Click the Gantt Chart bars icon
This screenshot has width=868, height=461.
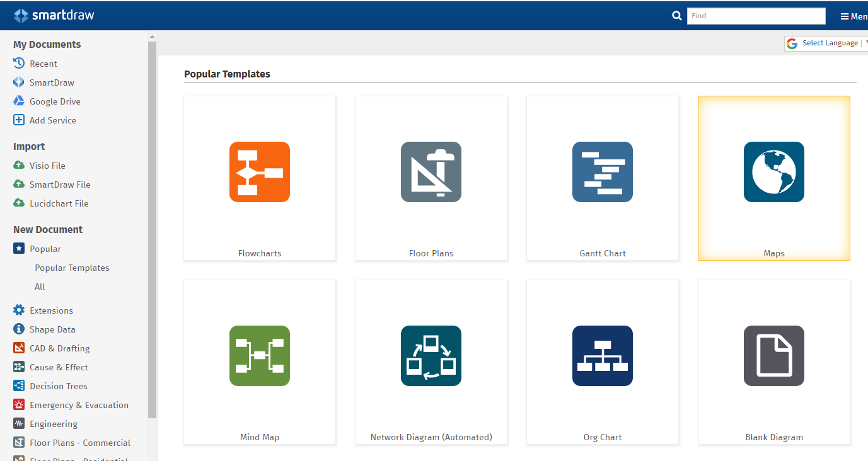pos(603,172)
